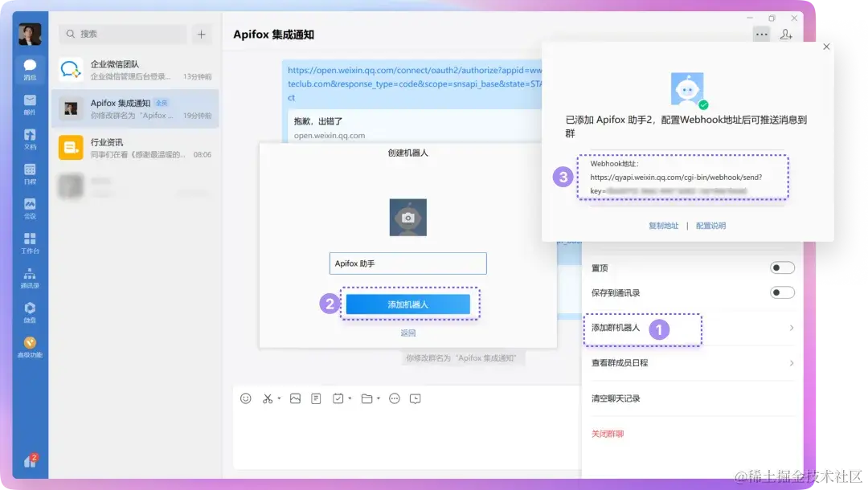868x490 pixels.
Task: Open the 日程 (Calendar) sidebar icon
Action: (30, 174)
